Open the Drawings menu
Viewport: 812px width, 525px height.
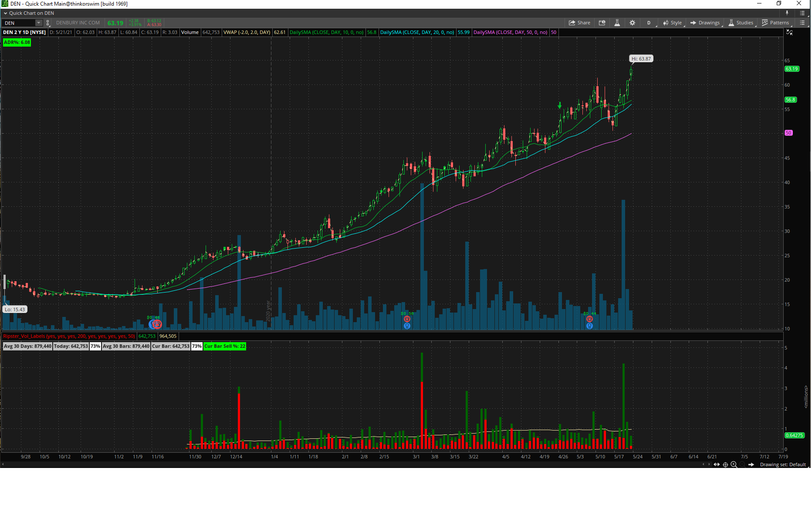click(705, 23)
